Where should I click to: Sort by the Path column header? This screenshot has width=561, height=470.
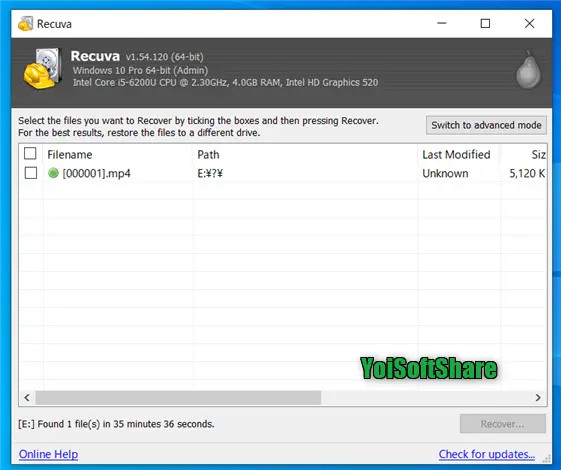pos(305,155)
